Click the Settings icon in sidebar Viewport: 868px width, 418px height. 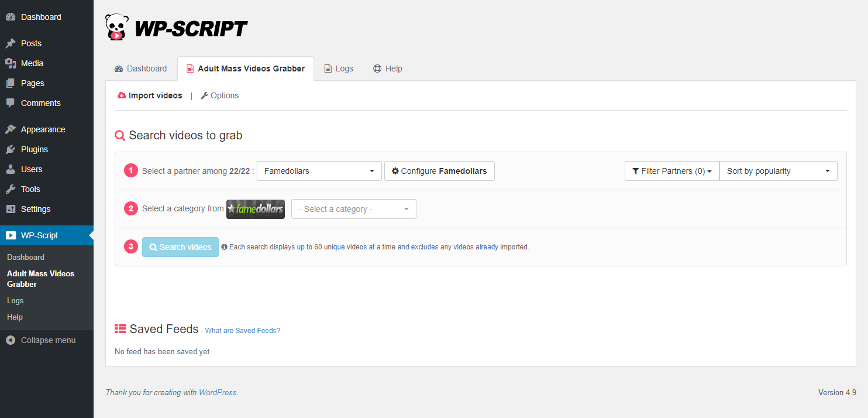click(x=11, y=209)
